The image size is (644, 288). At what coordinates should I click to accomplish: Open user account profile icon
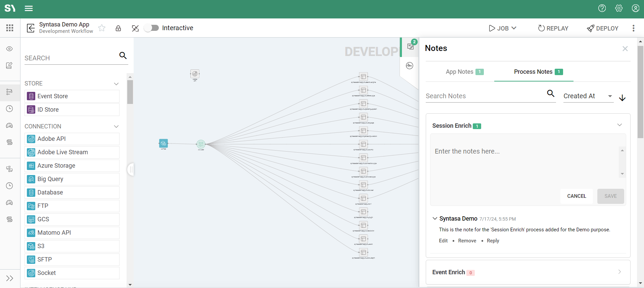[x=635, y=8]
